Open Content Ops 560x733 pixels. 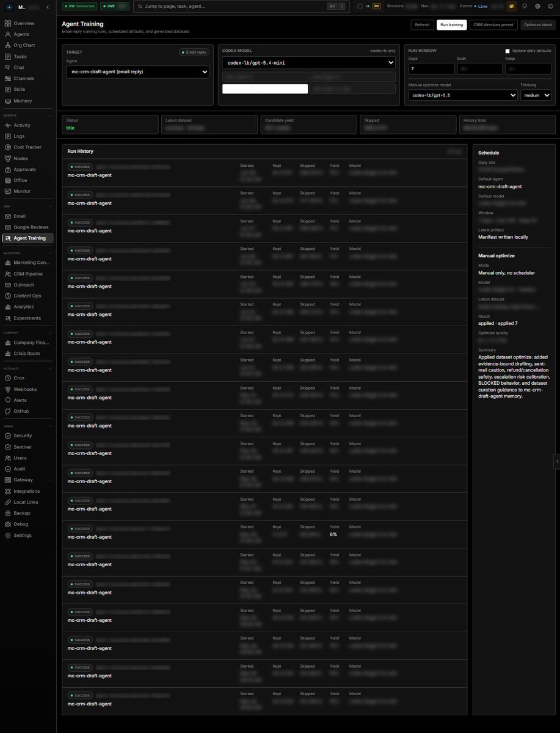coord(27,296)
